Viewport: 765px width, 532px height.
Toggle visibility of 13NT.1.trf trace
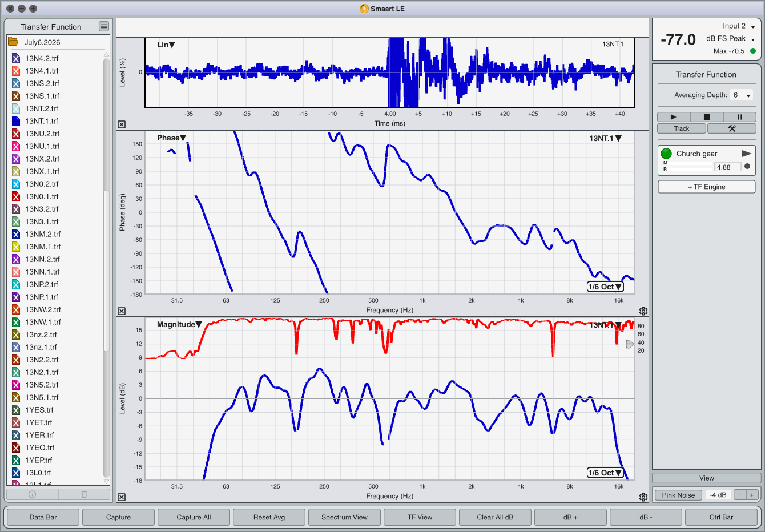pyautogui.click(x=16, y=121)
